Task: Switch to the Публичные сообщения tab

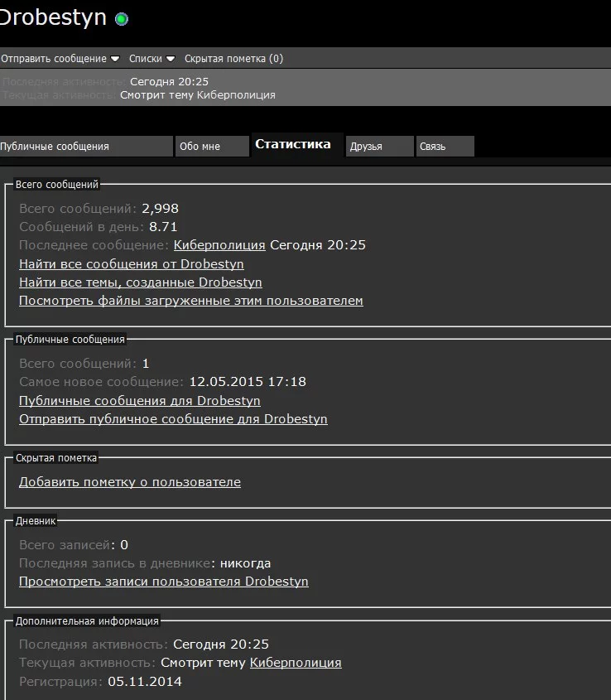Action: coord(85,147)
